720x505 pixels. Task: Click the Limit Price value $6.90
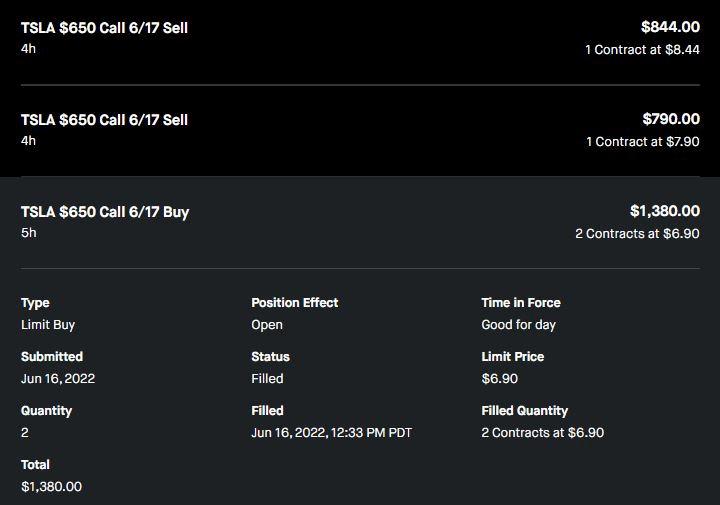499,379
